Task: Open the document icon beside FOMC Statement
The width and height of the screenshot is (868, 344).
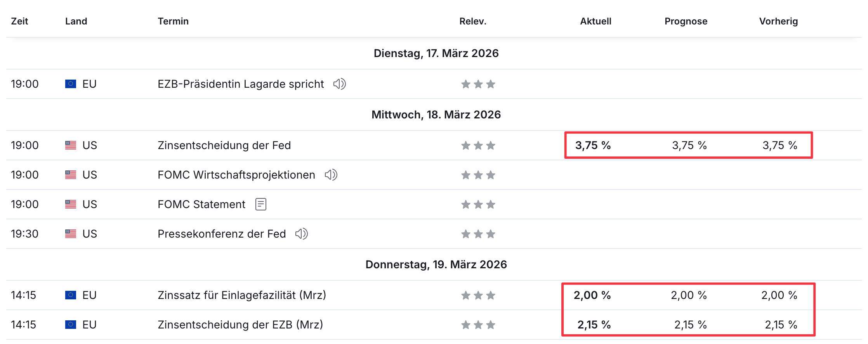Action: coord(261,204)
